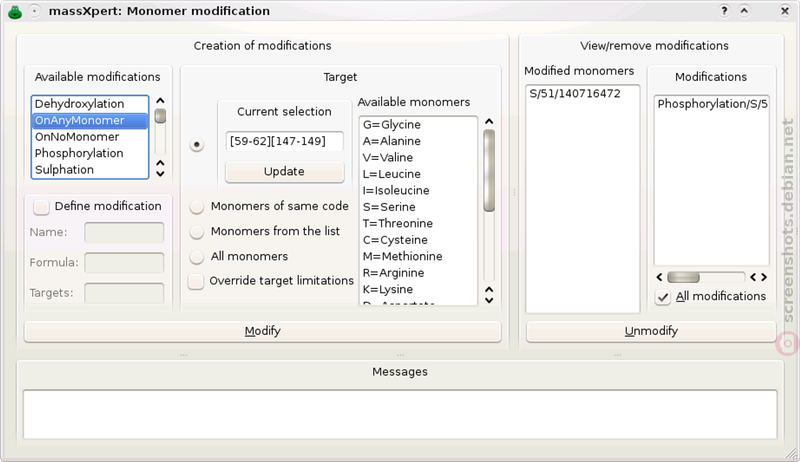The height and width of the screenshot is (462, 800).
Task: Click up arrow at top of Available monomers scrollbar
Action: (489, 121)
